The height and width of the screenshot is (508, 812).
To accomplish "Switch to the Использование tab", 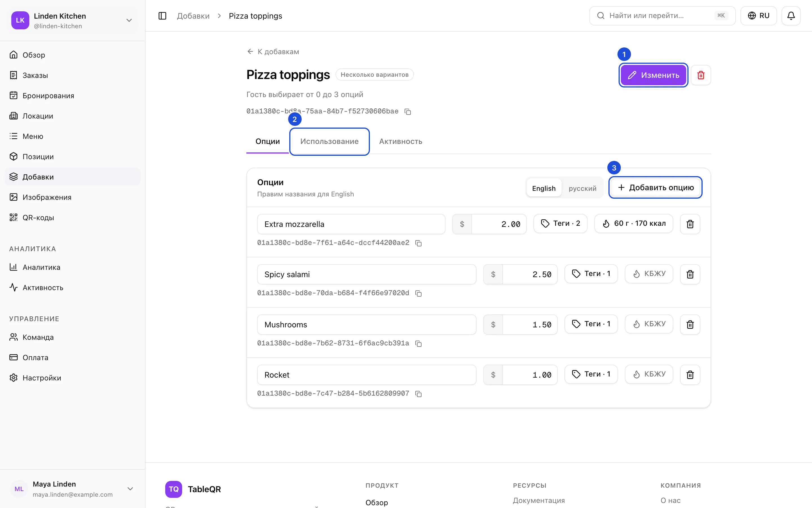I will click(x=329, y=141).
